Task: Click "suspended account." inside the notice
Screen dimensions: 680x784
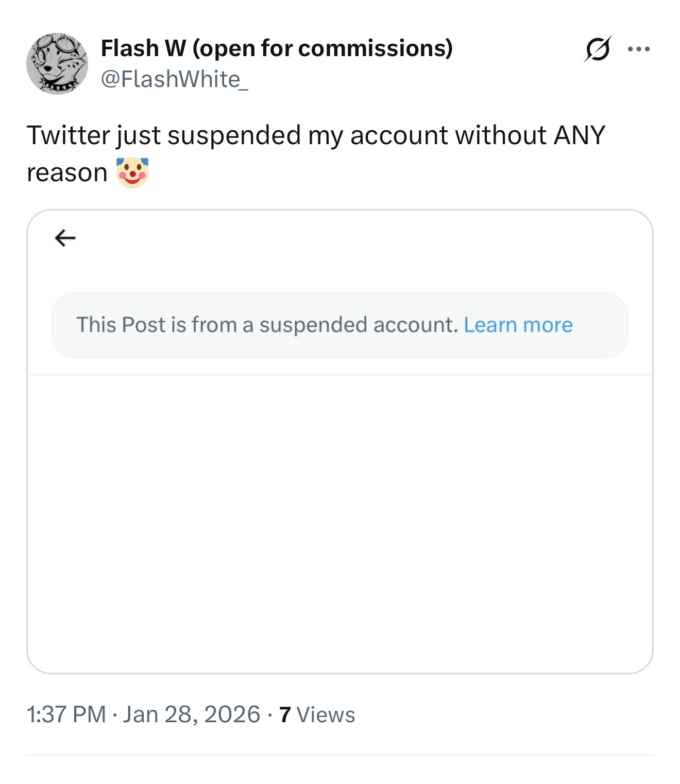Action: tap(358, 325)
